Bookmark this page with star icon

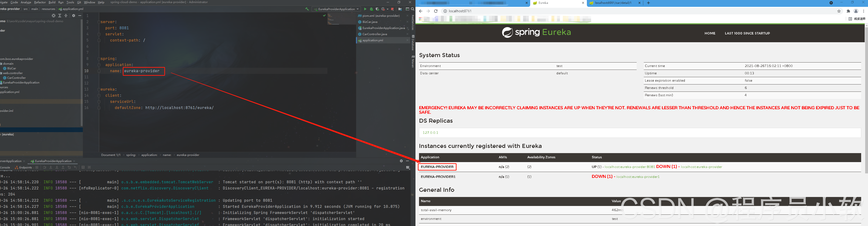(x=839, y=11)
